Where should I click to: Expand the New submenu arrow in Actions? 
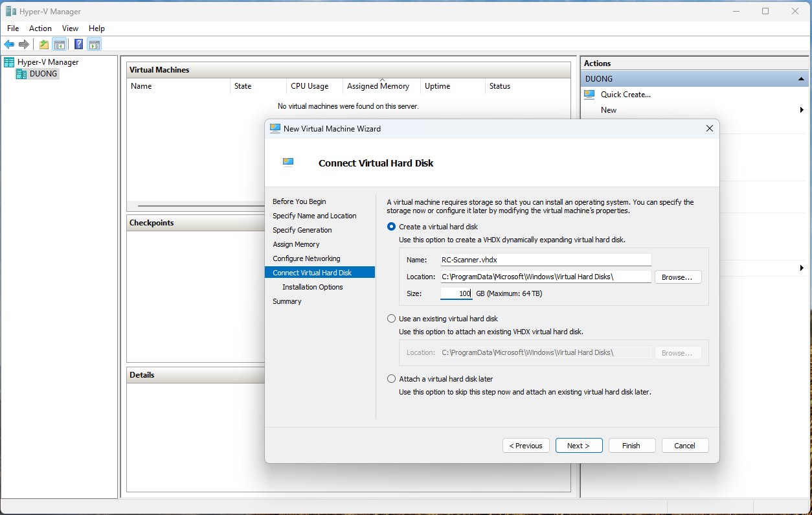[802, 110]
